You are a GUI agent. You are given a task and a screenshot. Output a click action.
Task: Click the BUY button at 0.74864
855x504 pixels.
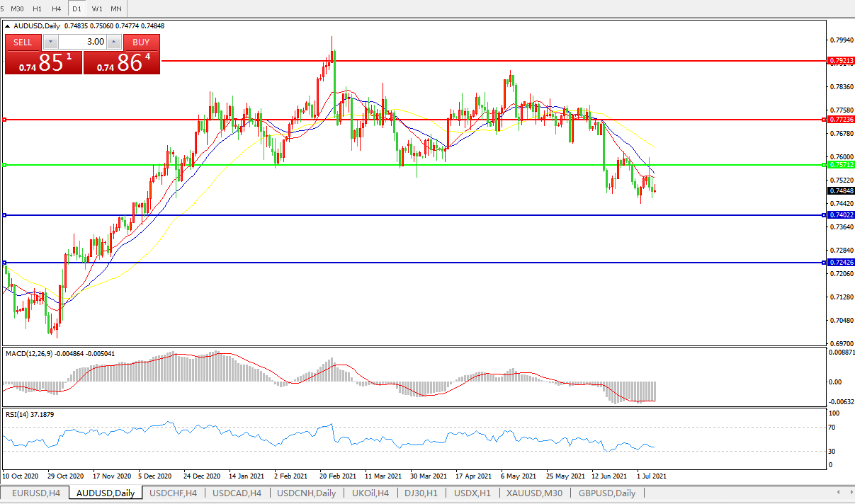click(122, 62)
